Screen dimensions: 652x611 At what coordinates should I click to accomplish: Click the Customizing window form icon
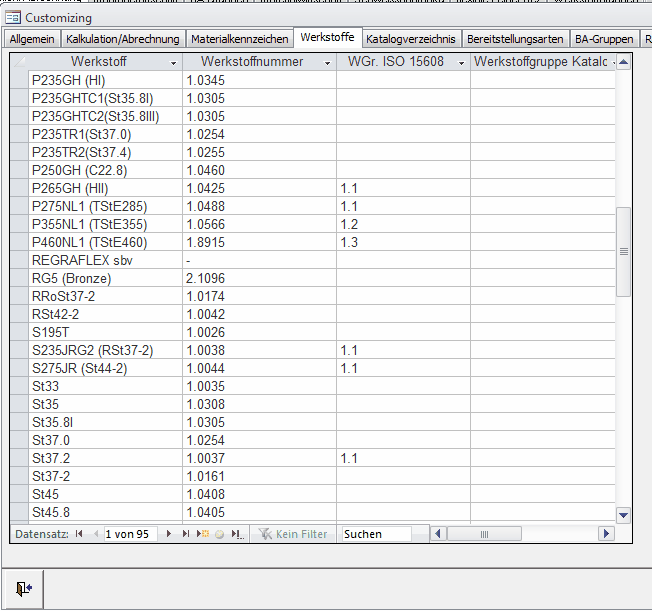click(x=13, y=17)
